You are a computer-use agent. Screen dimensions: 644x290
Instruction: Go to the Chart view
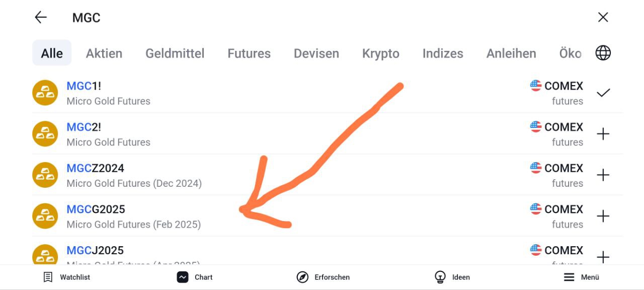click(195, 277)
